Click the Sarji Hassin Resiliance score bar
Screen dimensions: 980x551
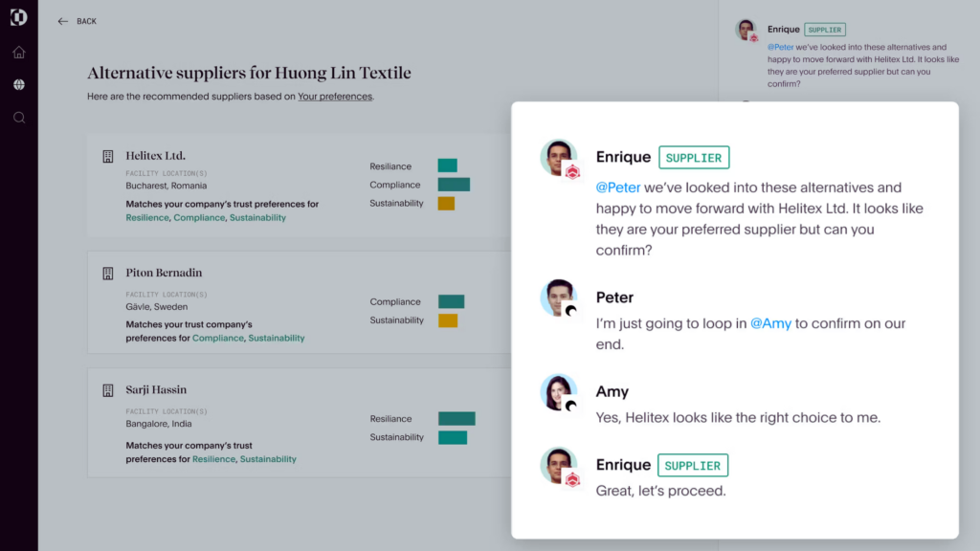(x=457, y=419)
